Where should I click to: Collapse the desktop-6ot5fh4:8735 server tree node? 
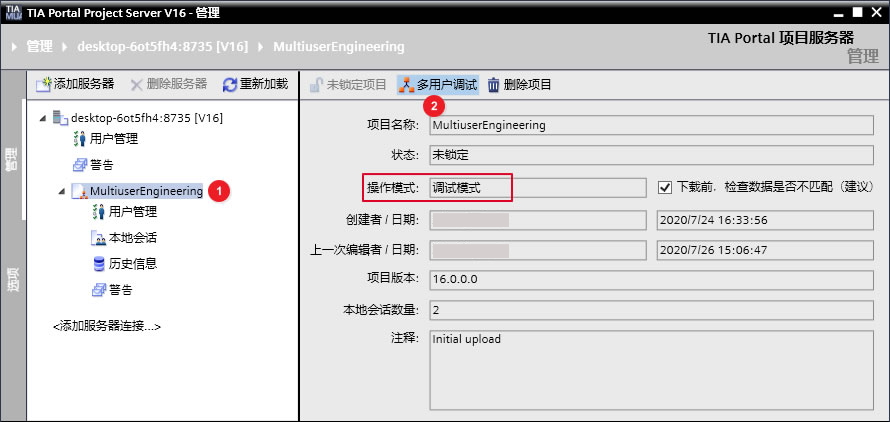click(43, 118)
